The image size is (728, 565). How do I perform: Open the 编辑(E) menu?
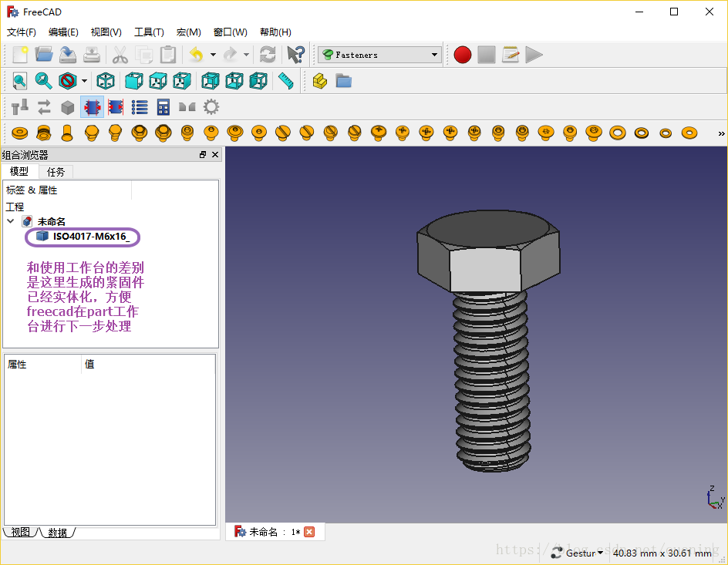(63, 32)
